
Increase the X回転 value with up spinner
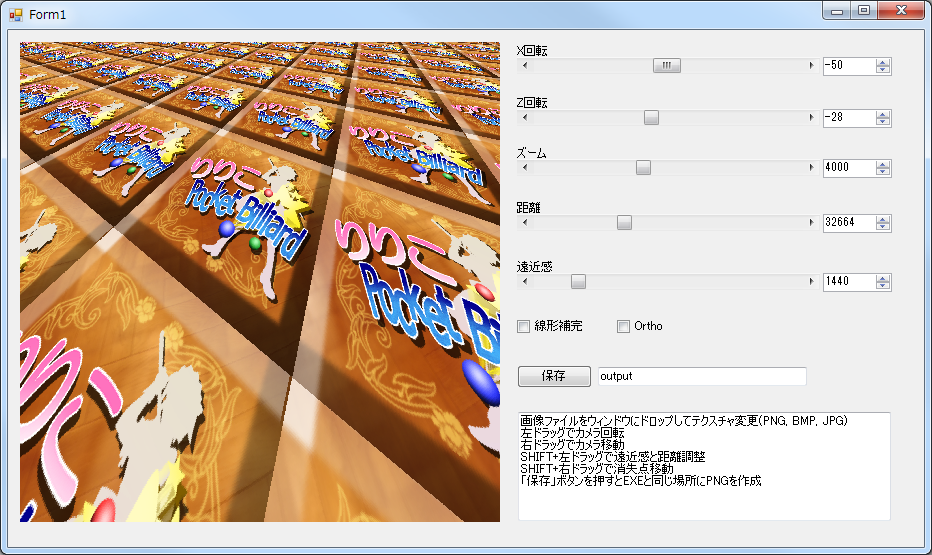click(883, 62)
